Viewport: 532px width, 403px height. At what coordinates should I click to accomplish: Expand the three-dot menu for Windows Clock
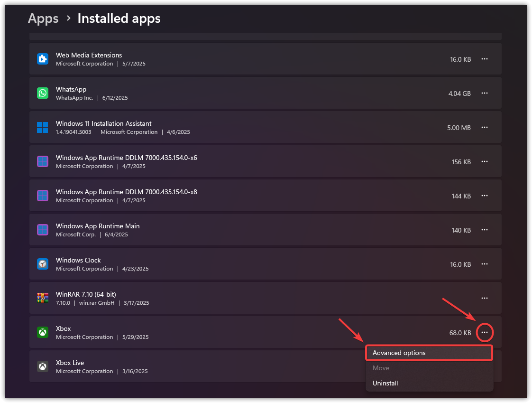(x=484, y=264)
